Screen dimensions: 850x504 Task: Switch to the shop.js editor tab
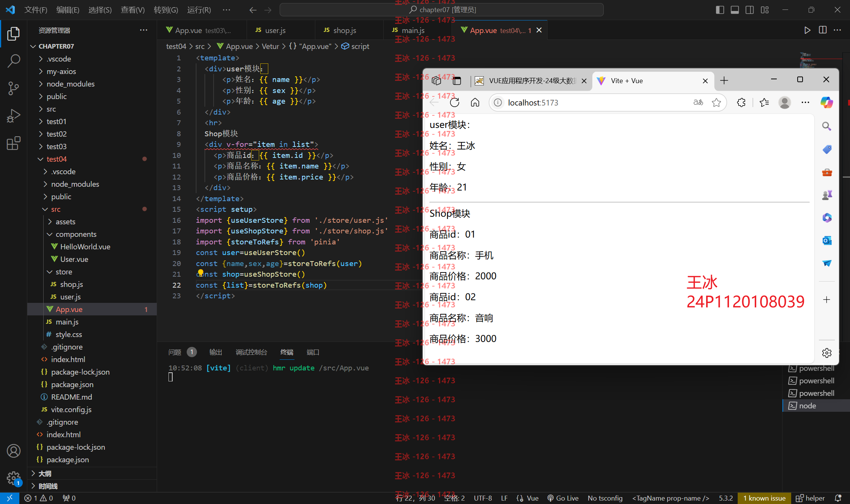click(x=345, y=30)
